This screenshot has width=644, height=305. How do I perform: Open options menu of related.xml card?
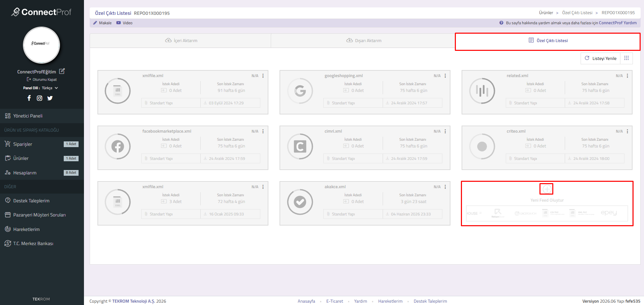click(627, 76)
